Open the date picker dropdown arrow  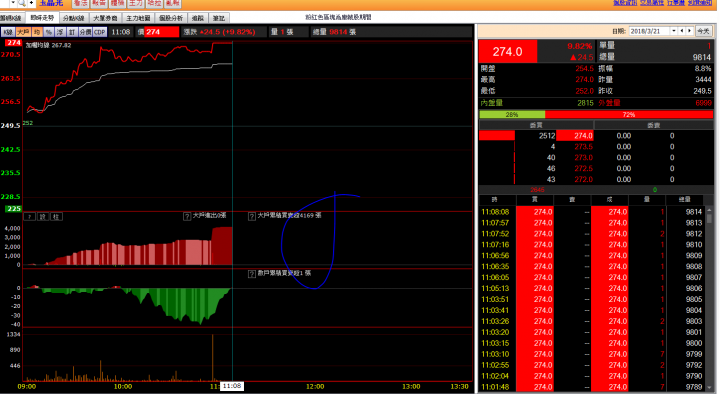[674, 31]
